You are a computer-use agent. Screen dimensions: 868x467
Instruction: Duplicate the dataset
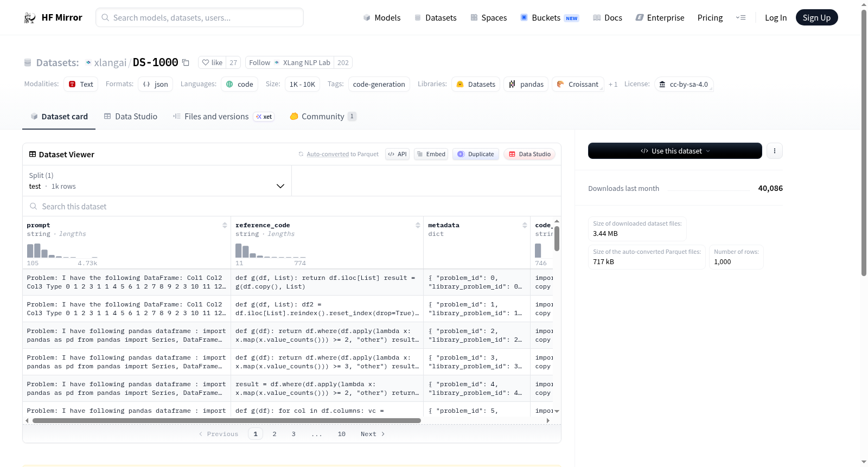475,154
